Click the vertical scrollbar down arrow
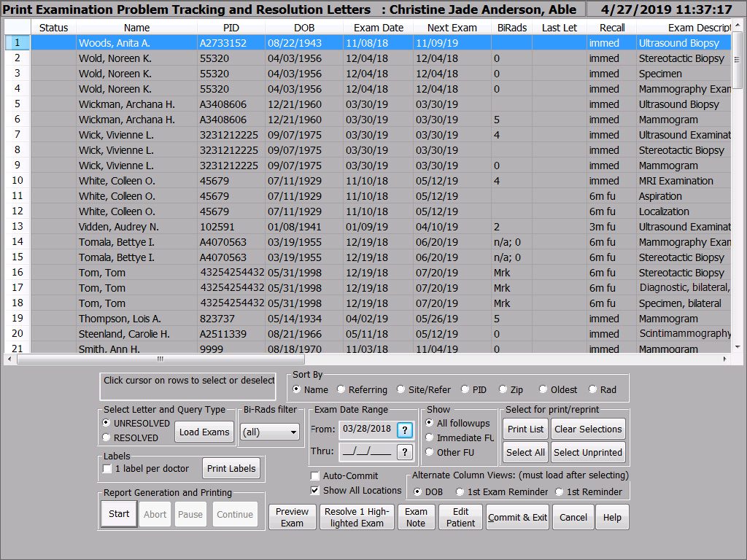The image size is (747, 560). pyautogui.click(x=738, y=347)
